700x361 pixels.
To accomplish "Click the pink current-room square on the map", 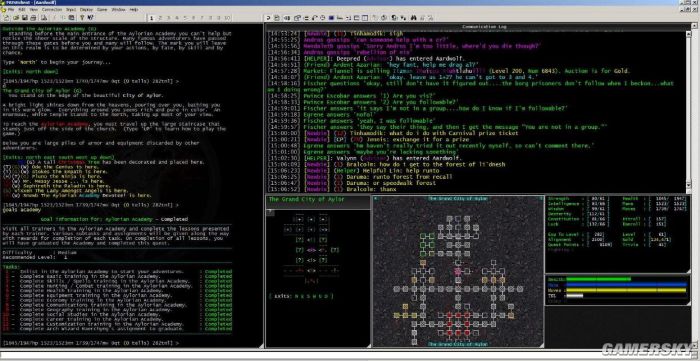I will pyautogui.click(x=458, y=271).
